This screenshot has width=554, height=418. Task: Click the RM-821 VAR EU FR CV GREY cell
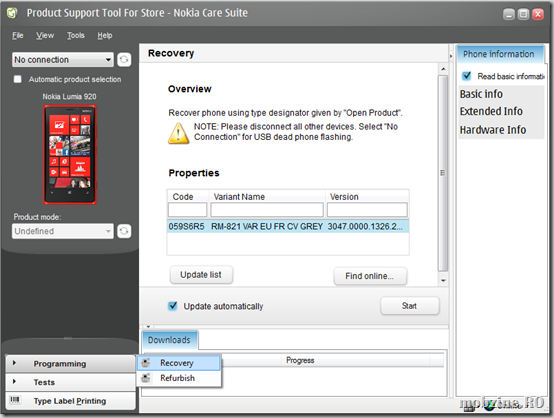pyautogui.click(x=267, y=226)
